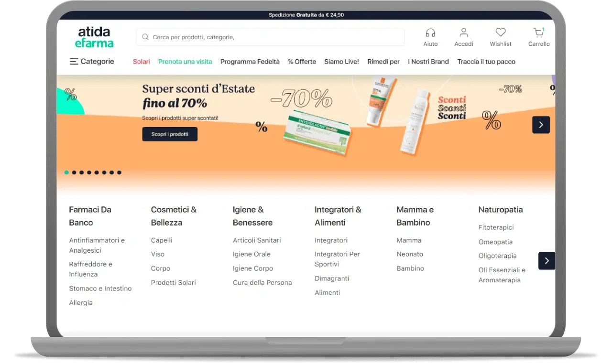
Task: Click the search magnifier icon
Action: (145, 37)
